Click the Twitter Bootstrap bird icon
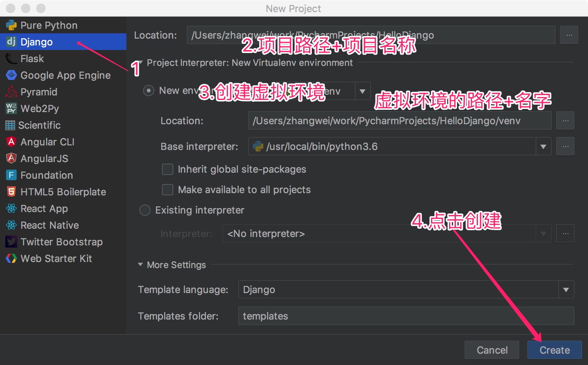Viewport: 588px width, 365px height. coord(11,242)
